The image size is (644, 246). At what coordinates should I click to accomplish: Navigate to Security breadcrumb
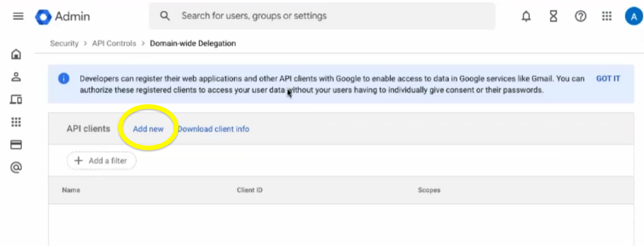tap(64, 43)
